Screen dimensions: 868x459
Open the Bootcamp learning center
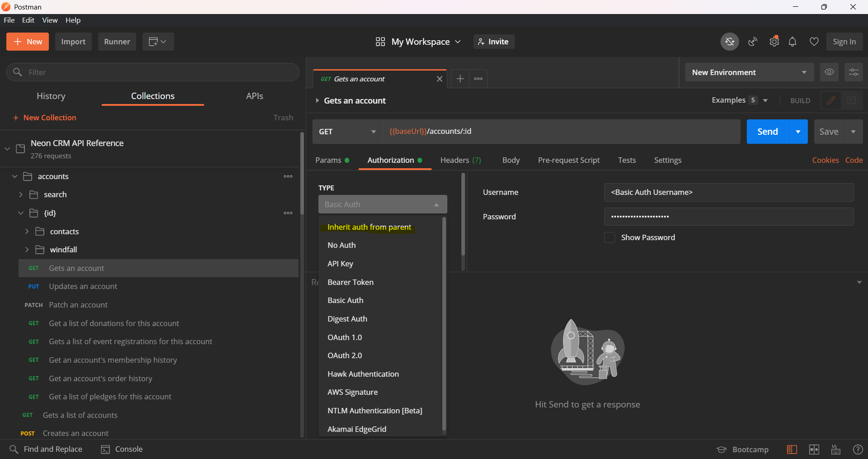click(743, 450)
